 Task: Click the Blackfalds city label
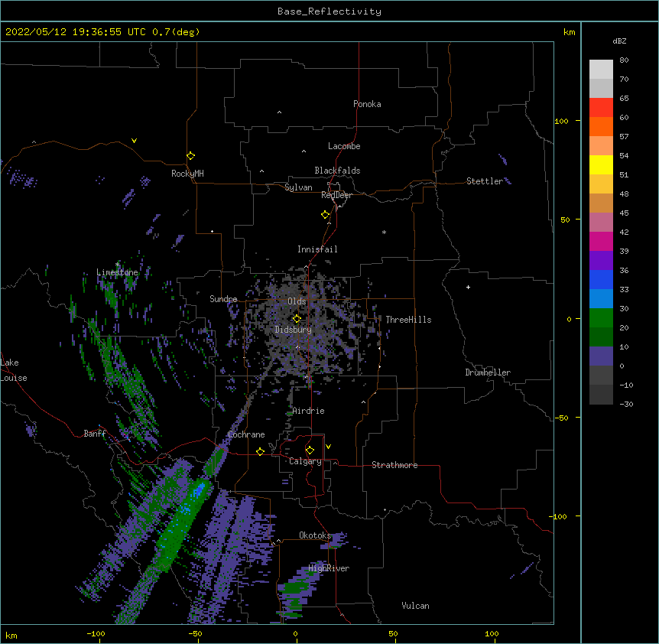(337, 171)
